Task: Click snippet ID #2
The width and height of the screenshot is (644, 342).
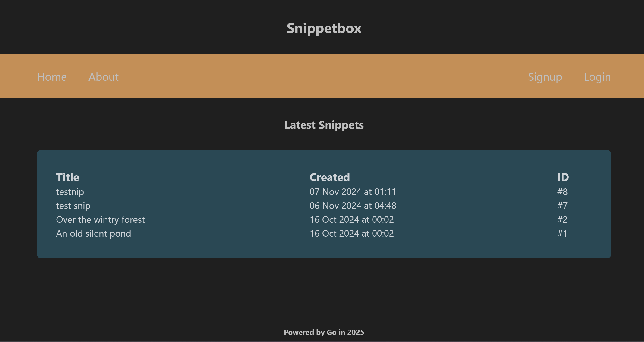Action: pos(562,219)
